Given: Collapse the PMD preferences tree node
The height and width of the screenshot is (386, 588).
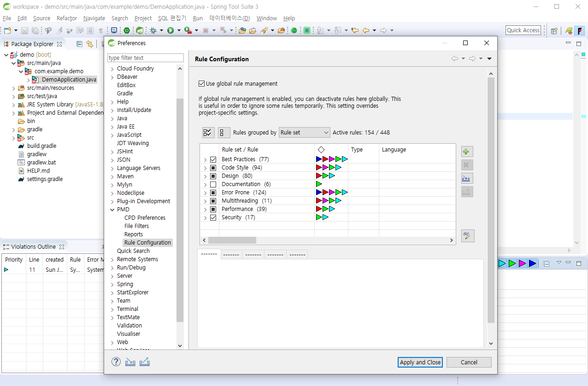Looking at the screenshot, I should coord(112,210).
